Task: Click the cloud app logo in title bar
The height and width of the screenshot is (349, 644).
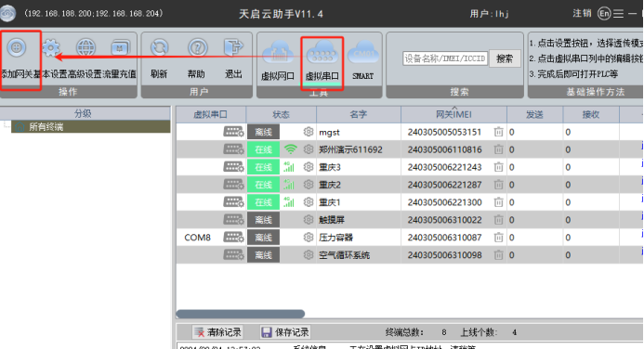Action: 7,13
